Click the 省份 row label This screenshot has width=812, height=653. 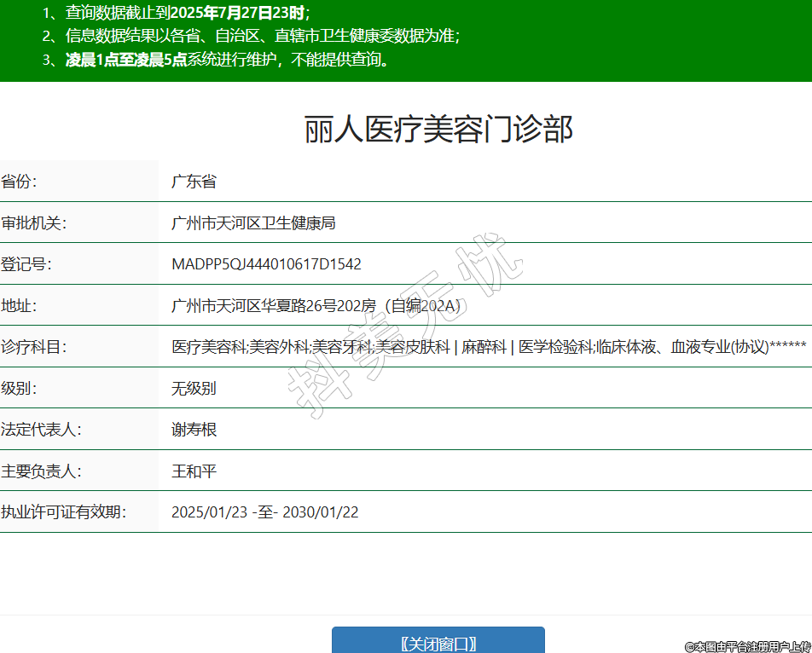[x=19, y=182]
